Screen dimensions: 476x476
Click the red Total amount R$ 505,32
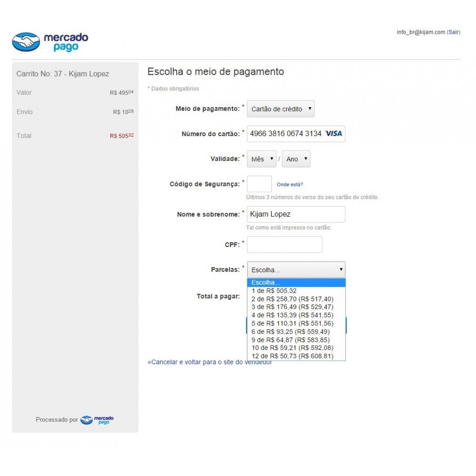click(x=121, y=136)
